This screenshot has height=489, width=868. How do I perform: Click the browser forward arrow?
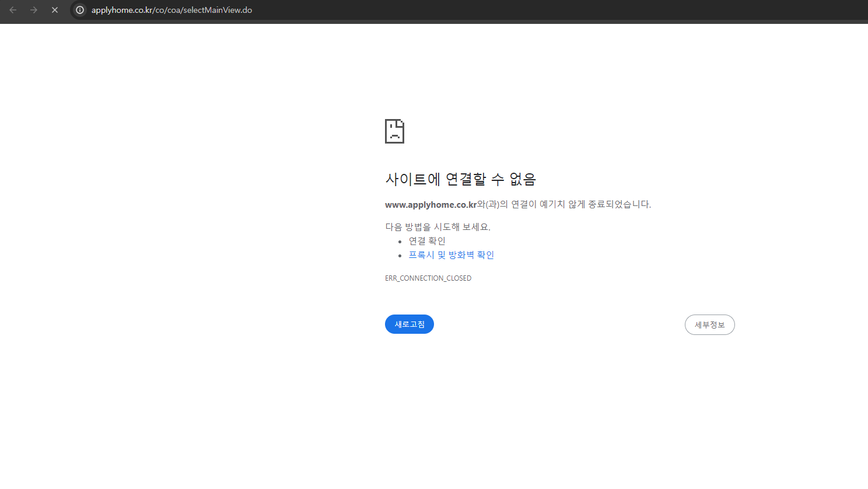(34, 10)
